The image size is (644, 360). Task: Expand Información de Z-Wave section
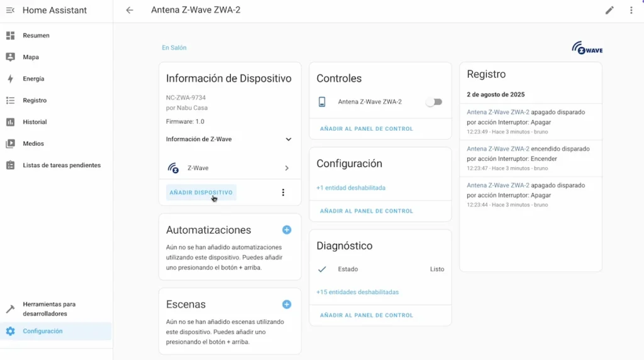(229, 139)
